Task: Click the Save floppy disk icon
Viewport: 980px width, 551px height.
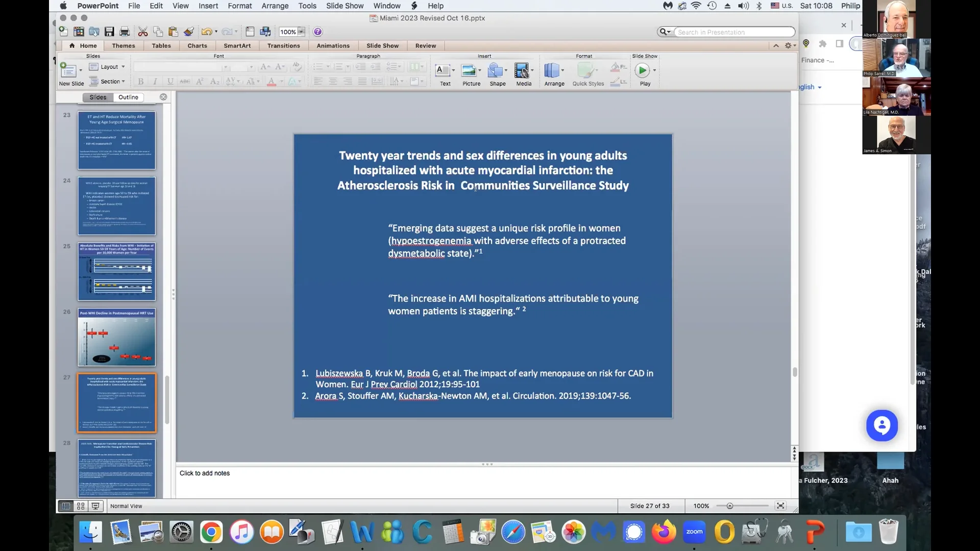Action: pos(109,32)
